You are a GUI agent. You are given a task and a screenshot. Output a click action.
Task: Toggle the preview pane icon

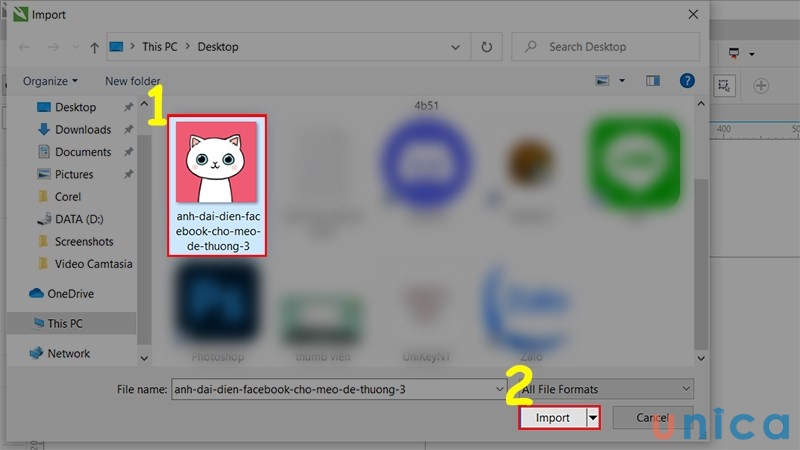[x=653, y=81]
